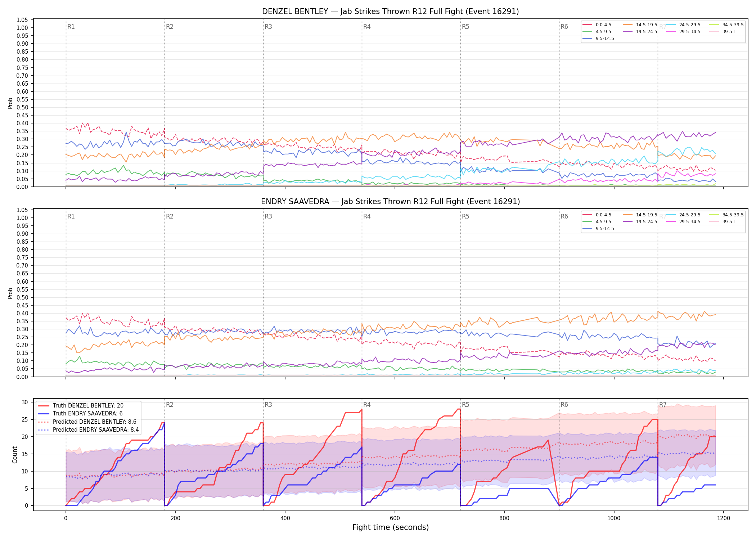Click the R5 round marker in Denzel Bentley chart
The image size is (756, 540).
[x=465, y=27]
